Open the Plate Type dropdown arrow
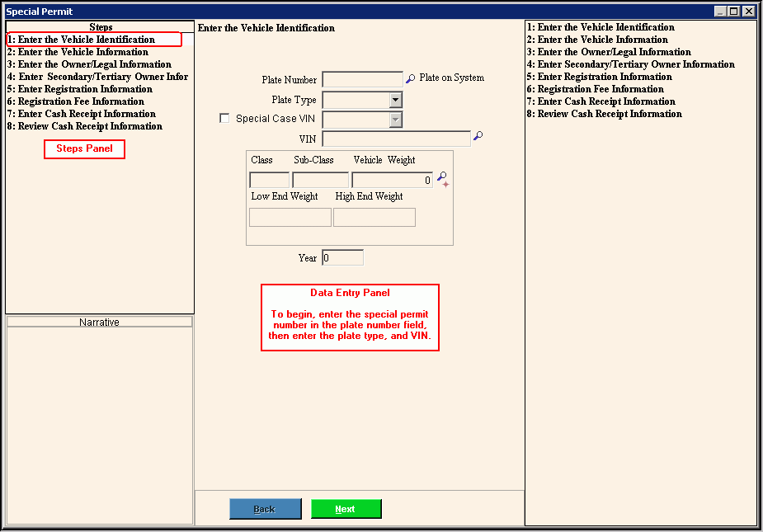The image size is (763, 532). (396, 101)
